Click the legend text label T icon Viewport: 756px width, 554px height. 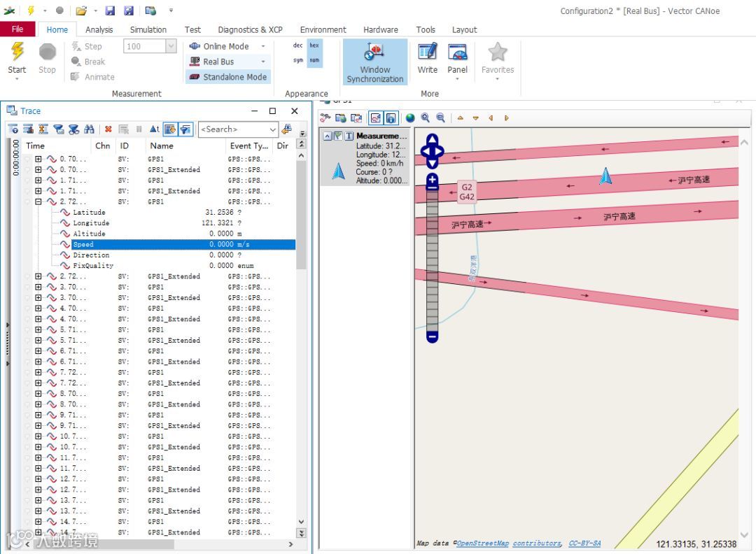click(349, 136)
